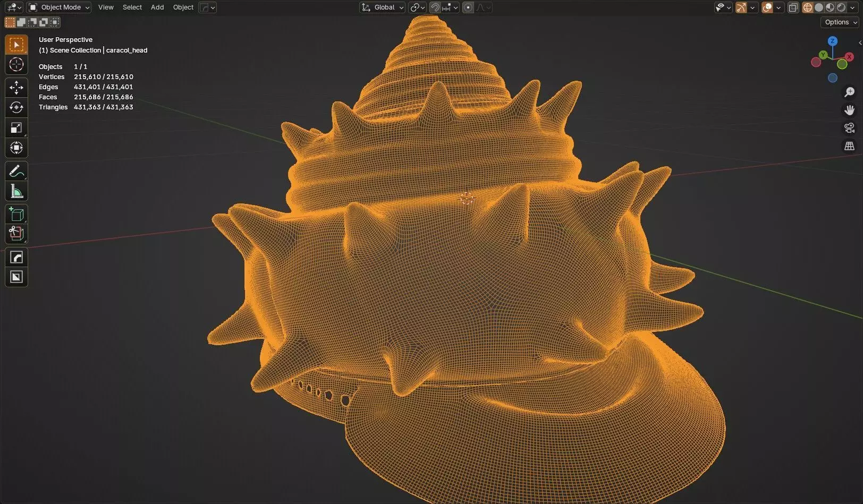The image size is (863, 504).
Task: Set selection mode to subtract
Action: (32, 22)
